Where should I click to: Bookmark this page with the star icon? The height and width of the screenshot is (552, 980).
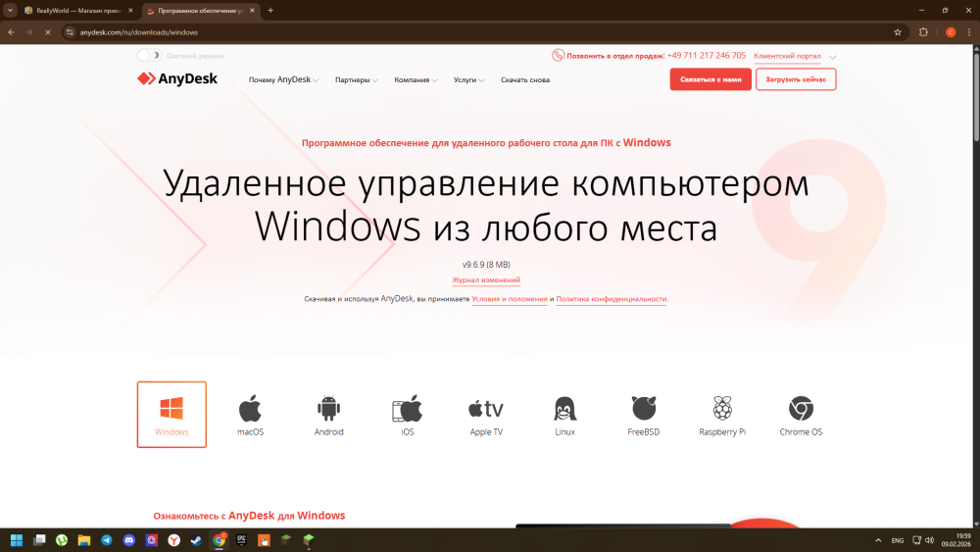(898, 32)
